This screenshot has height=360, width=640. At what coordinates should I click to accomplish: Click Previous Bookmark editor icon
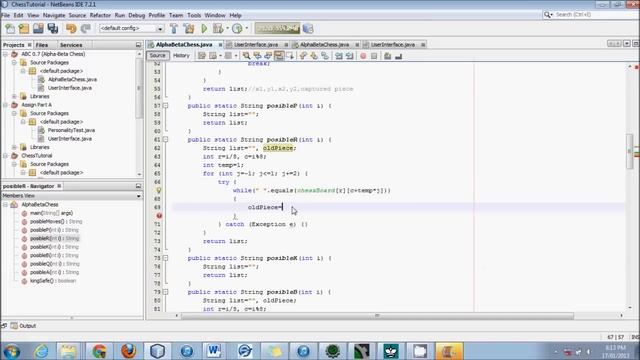(303, 56)
